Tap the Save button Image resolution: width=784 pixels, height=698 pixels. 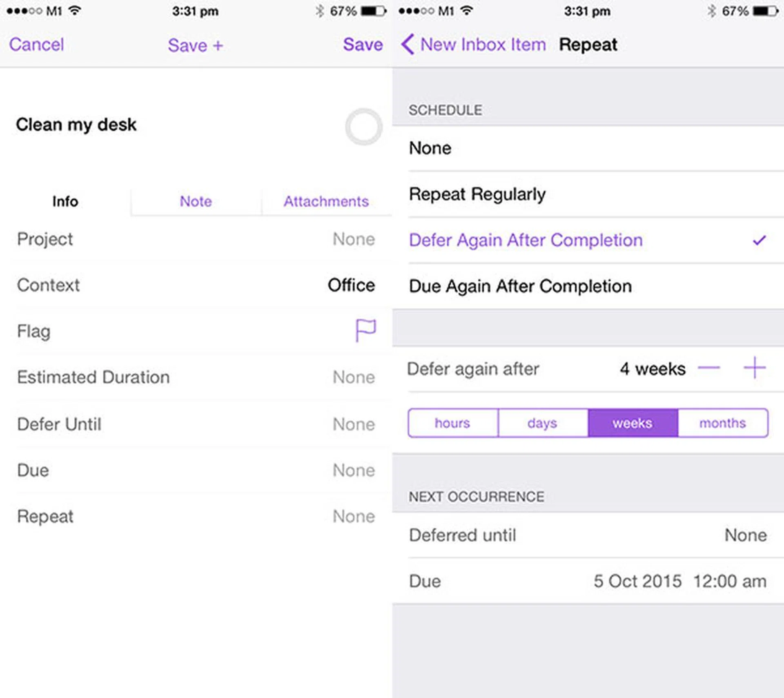363,45
